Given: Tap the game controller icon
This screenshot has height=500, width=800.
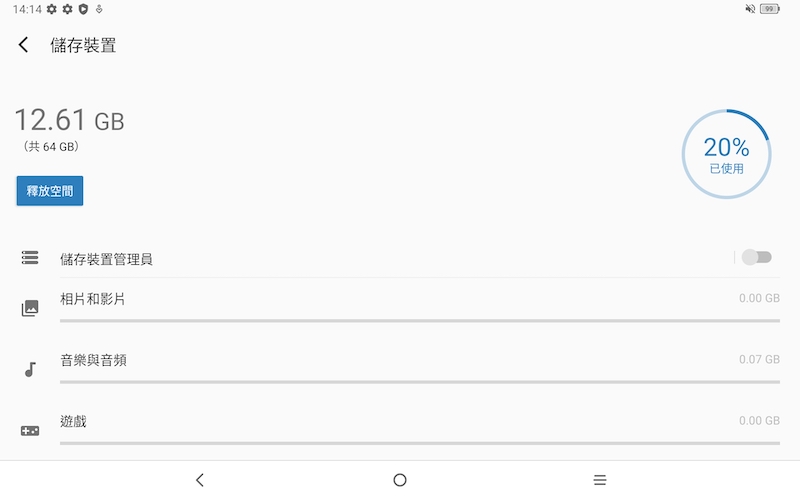Looking at the screenshot, I should point(30,431).
